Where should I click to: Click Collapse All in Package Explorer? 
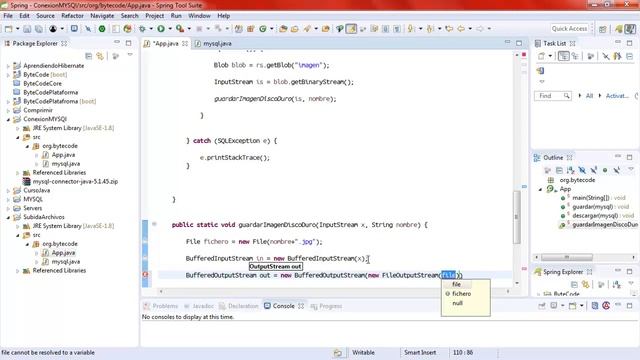(x=89, y=56)
